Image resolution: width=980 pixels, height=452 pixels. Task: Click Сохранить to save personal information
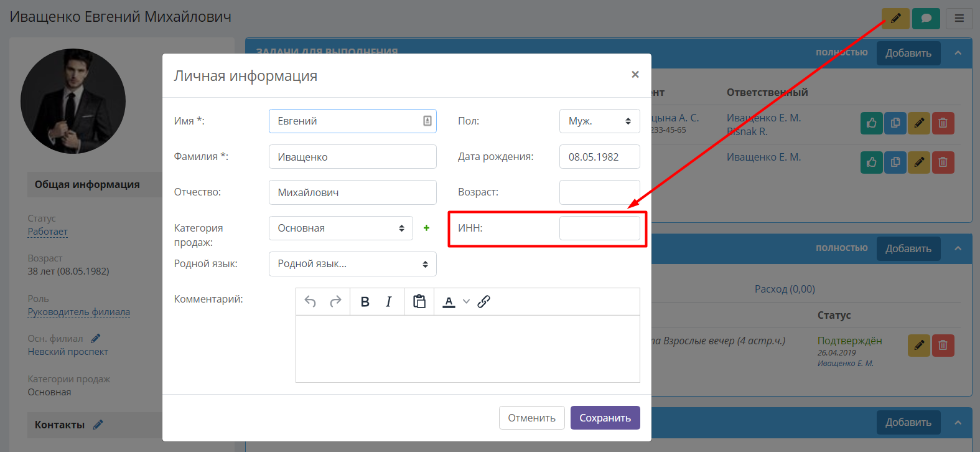tap(605, 418)
